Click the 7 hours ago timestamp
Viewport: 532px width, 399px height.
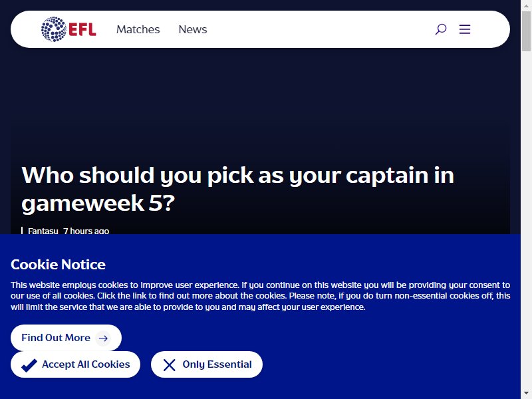(86, 231)
